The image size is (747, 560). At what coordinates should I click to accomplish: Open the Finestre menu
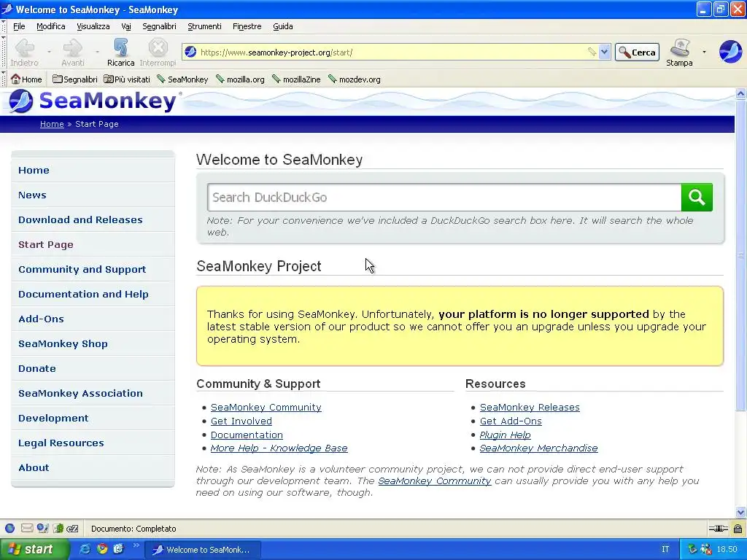click(x=247, y=26)
